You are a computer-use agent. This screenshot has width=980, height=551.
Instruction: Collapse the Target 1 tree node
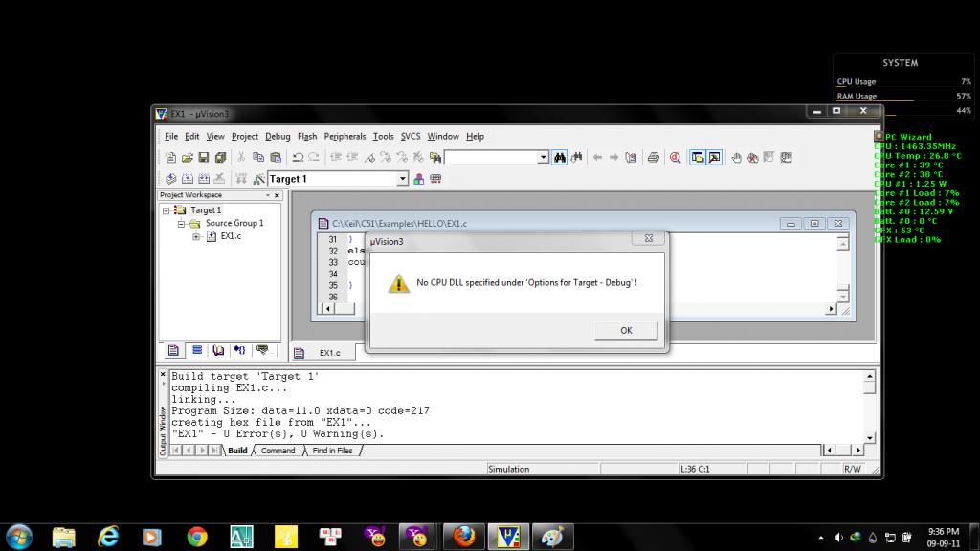tap(167, 210)
